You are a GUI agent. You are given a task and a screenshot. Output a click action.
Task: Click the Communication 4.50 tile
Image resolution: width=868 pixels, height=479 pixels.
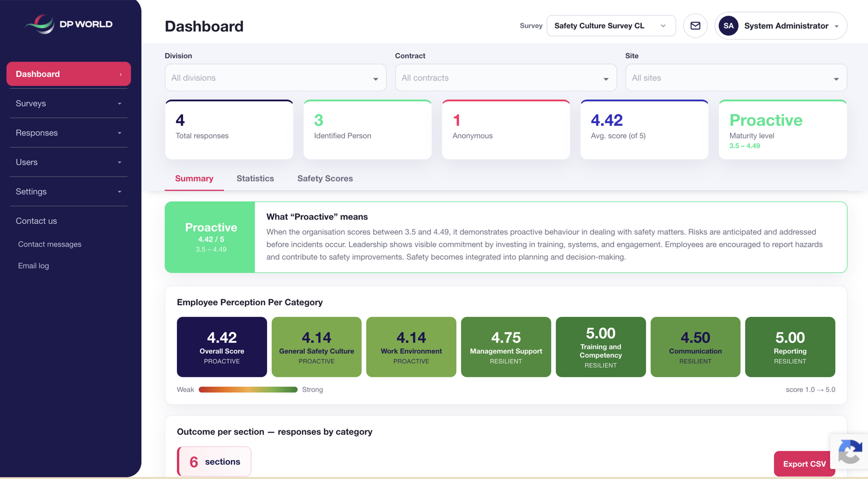(695, 347)
